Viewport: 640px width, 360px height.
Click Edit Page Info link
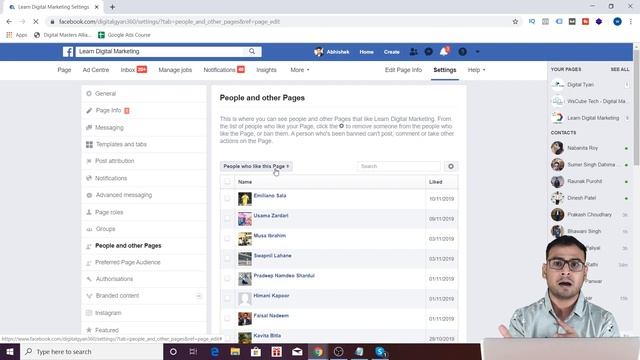[403, 70]
